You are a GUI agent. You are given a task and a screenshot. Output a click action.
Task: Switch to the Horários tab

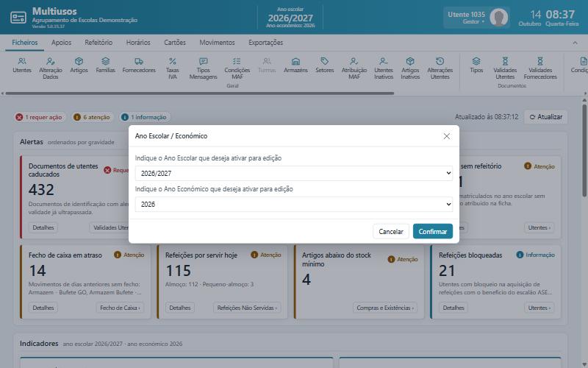coord(138,43)
